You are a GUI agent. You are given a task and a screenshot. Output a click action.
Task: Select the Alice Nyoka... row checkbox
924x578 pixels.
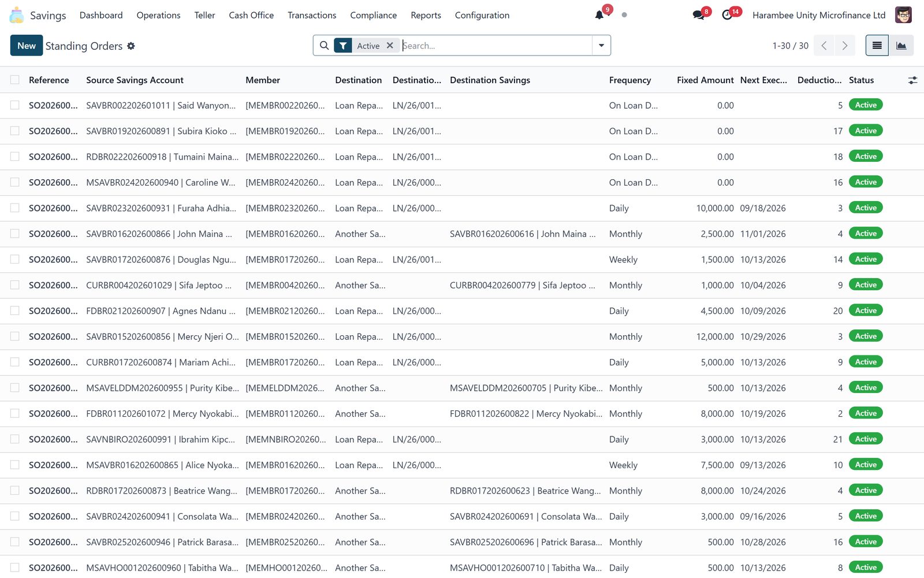[x=15, y=465]
